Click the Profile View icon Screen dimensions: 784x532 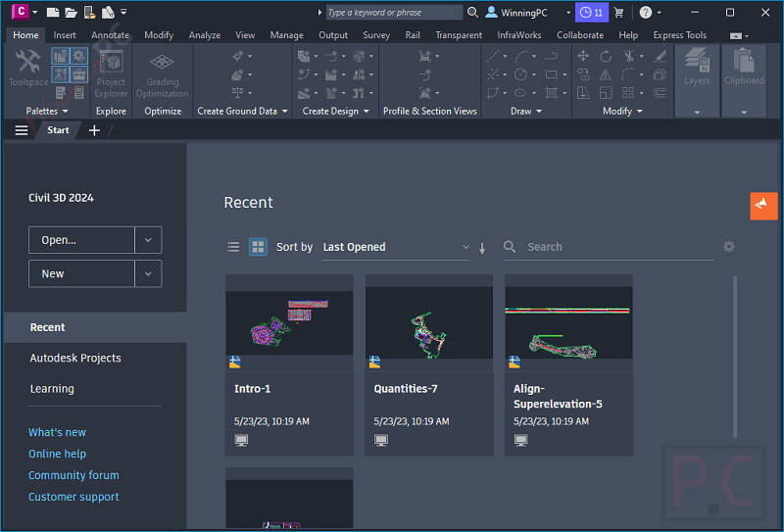425,56
